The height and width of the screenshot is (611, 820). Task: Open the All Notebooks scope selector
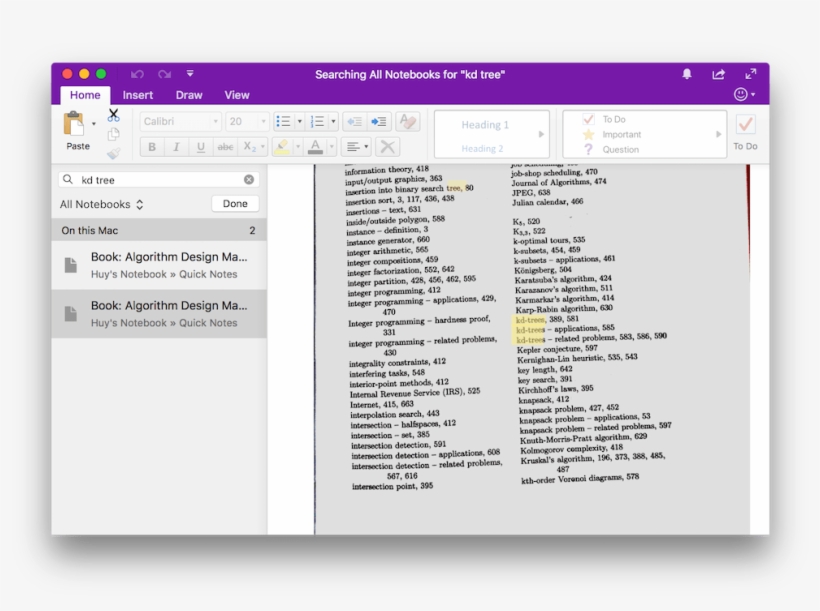(98, 203)
